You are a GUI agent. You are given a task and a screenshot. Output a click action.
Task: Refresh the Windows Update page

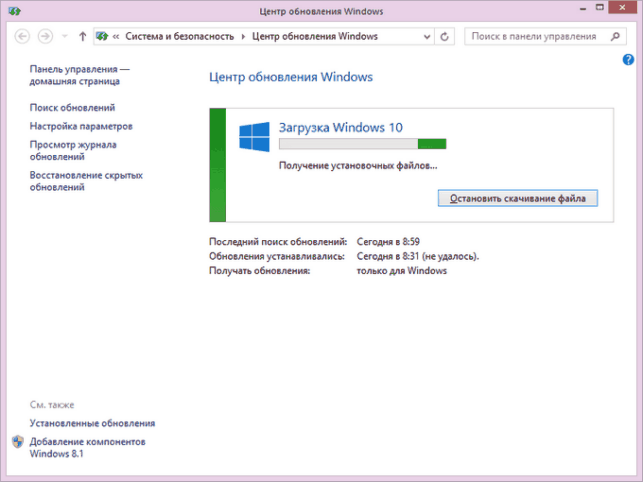tap(445, 37)
